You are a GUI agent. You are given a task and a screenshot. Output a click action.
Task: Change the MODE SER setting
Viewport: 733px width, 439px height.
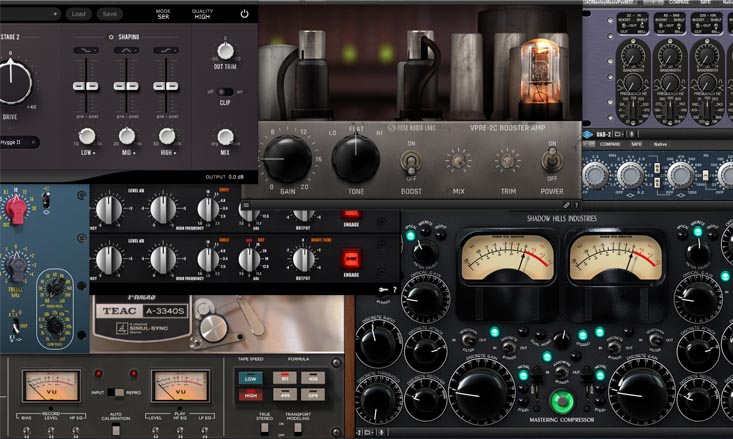163,14
